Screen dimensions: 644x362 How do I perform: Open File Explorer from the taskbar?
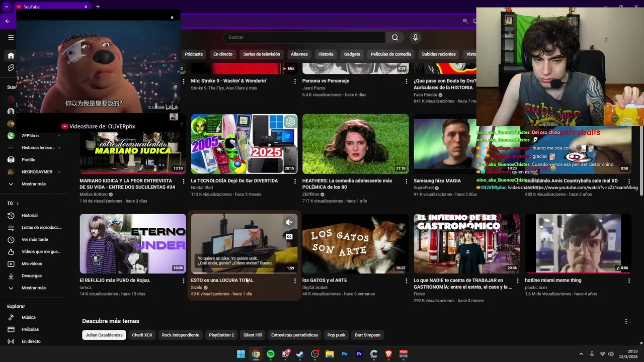point(330,354)
